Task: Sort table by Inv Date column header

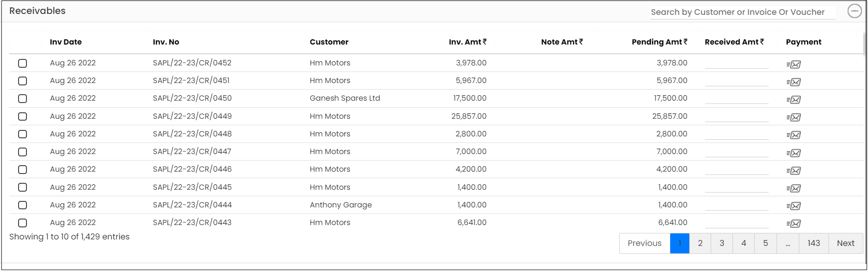Action: (x=66, y=42)
